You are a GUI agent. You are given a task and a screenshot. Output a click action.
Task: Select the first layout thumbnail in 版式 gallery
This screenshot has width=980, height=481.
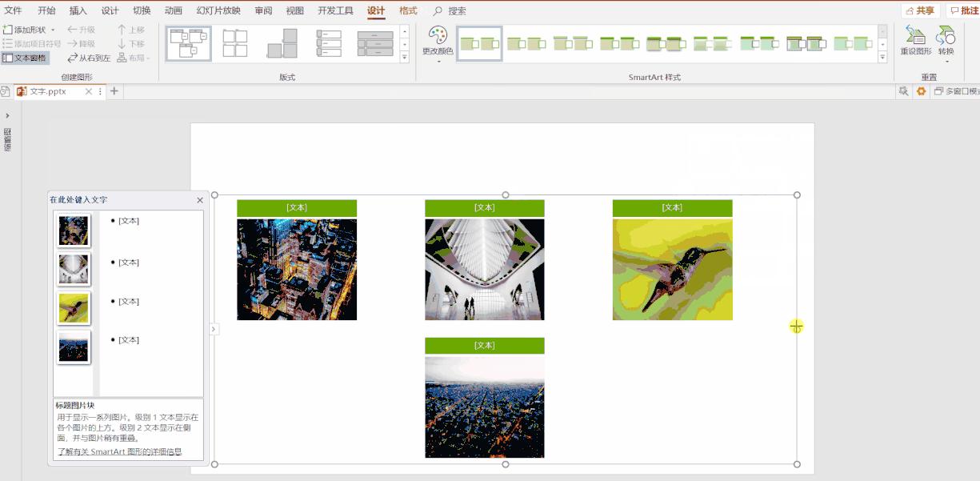[x=189, y=43]
